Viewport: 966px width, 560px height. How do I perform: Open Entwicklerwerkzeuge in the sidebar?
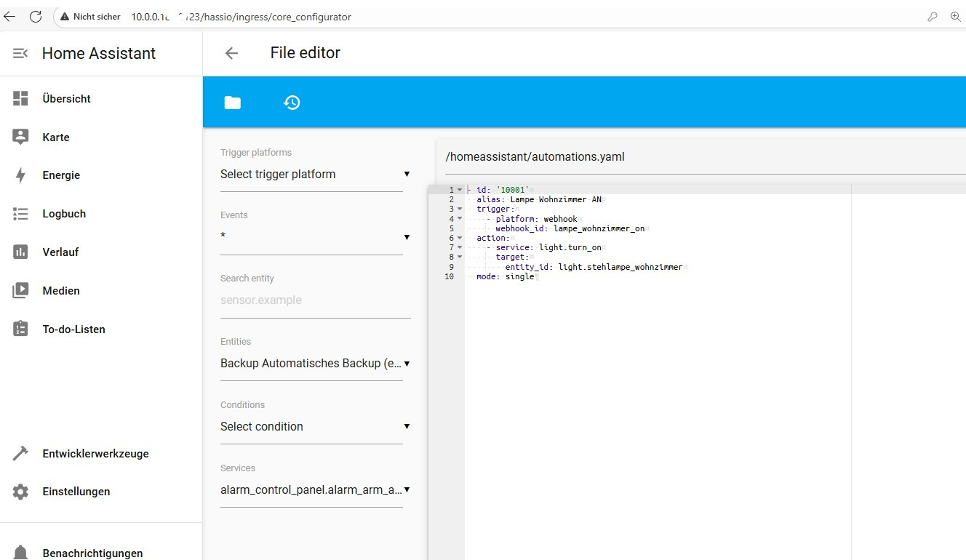pyautogui.click(x=95, y=454)
